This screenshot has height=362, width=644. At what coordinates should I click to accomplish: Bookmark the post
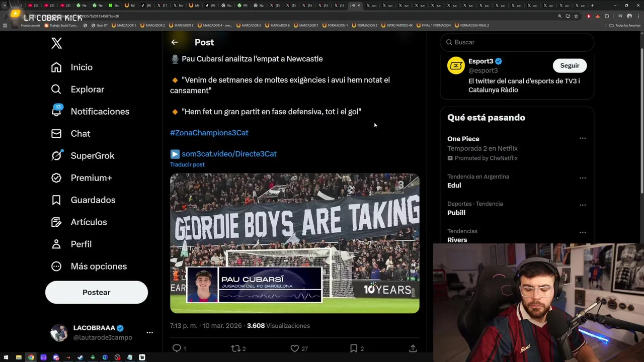pos(354,348)
